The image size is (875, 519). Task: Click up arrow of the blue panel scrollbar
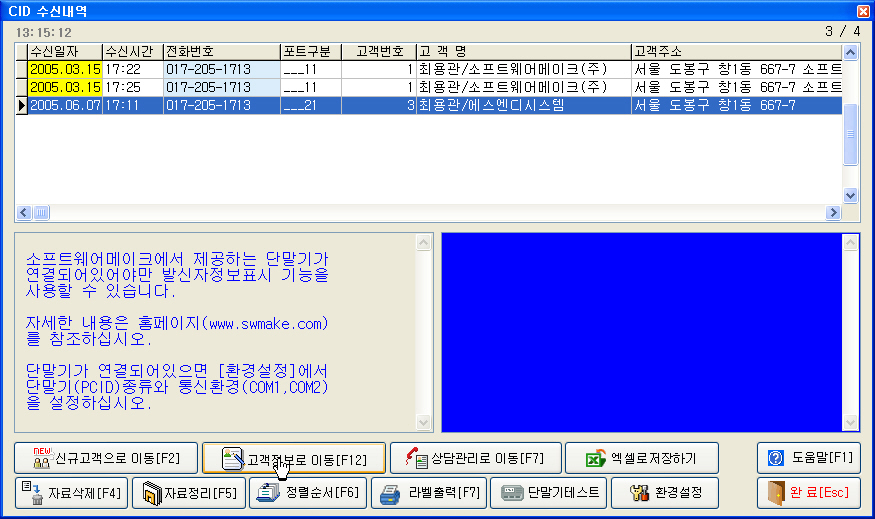tap(850, 243)
